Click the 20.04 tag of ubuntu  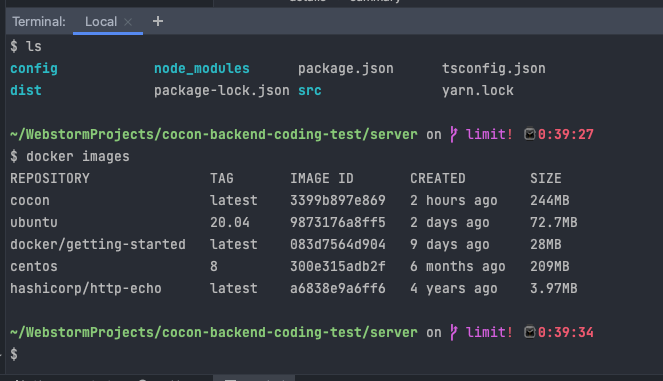[x=230, y=222]
